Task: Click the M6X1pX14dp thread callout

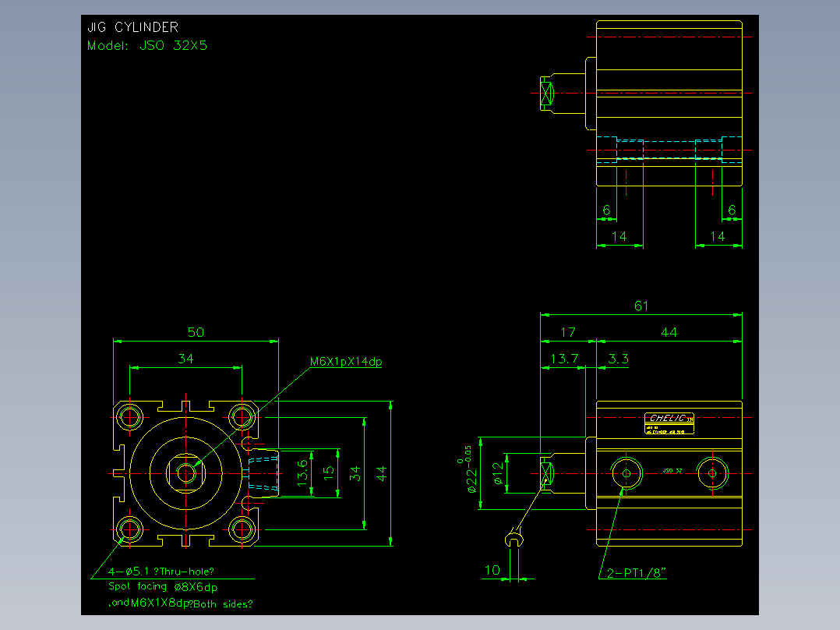Action: (346, 361)
